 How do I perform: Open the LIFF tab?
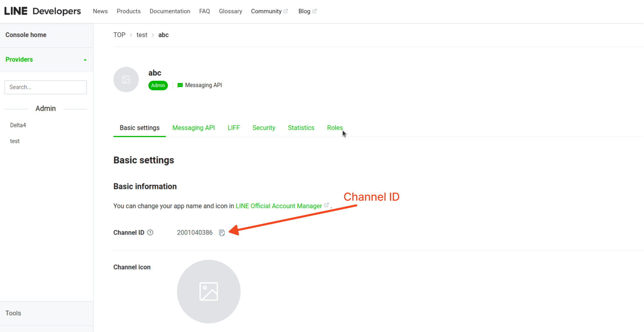click(233, 128)
